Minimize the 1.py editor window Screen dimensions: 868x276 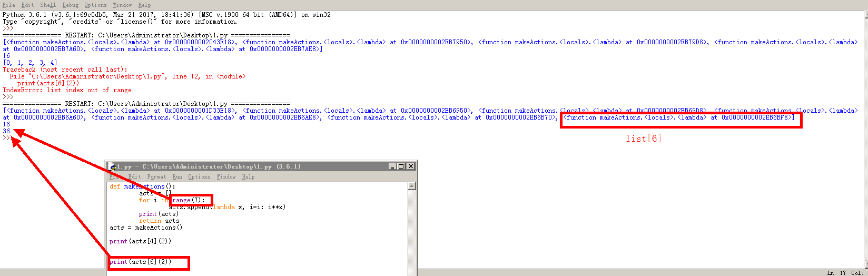(392, 166)
